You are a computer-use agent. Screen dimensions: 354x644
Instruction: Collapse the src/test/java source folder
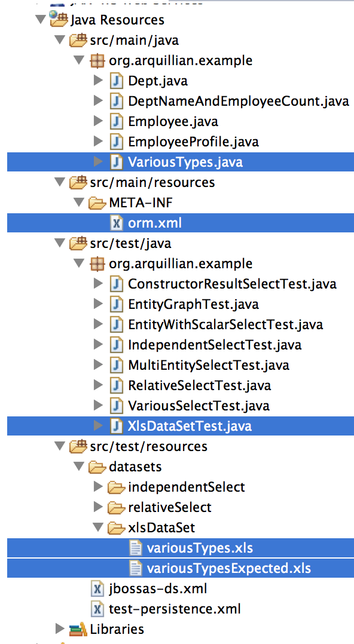coord(60,243)
